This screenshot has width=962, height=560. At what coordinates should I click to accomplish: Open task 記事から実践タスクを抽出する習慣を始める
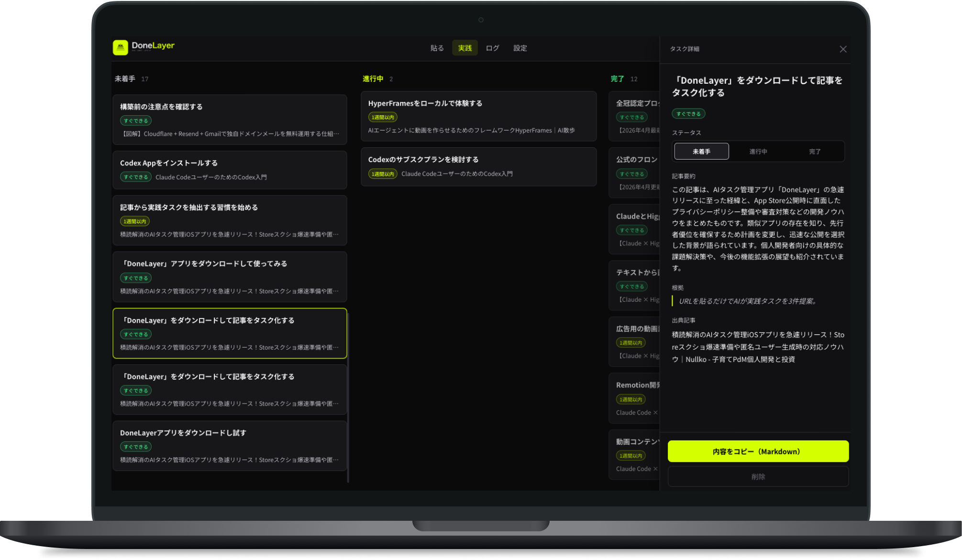click(x=230, y=220)
